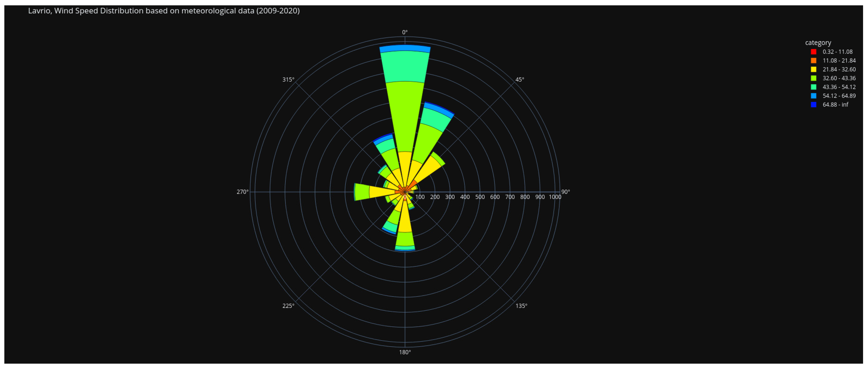Click the 180° angular axis label
The width and height of the screenshot is (868, 368).
(405, 352)
